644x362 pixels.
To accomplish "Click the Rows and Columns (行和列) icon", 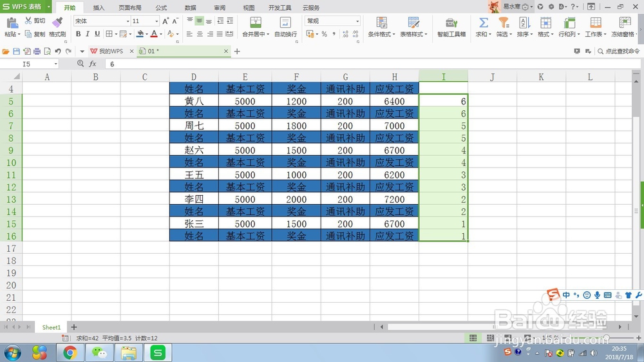I will click(x=569, y=23).
